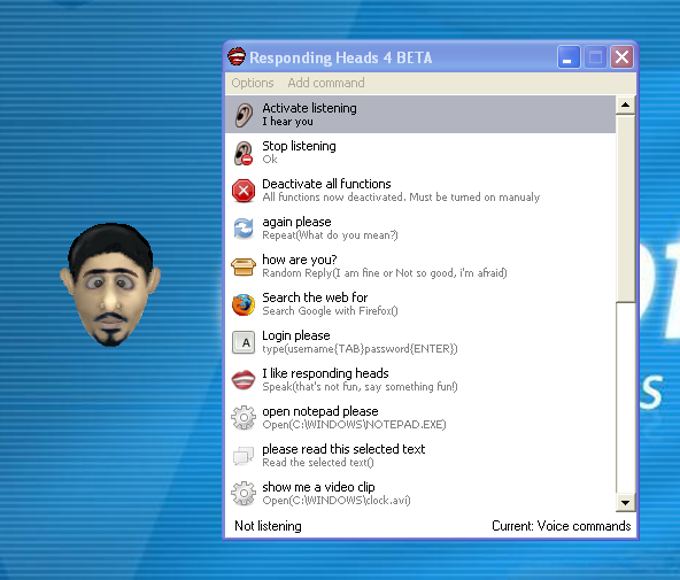Open the Options menu
The image size is (680, 580).
tap(252, 83)
